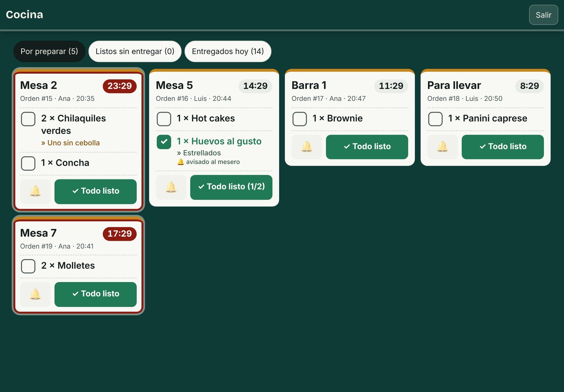The image size is (564, 392).
Task: Check off 2 × Molletes
Action: tap(28, 266)
